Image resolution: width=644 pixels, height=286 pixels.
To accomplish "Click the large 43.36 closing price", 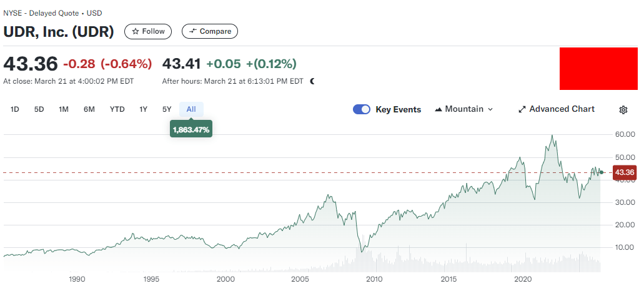I will tap(31, 64).
